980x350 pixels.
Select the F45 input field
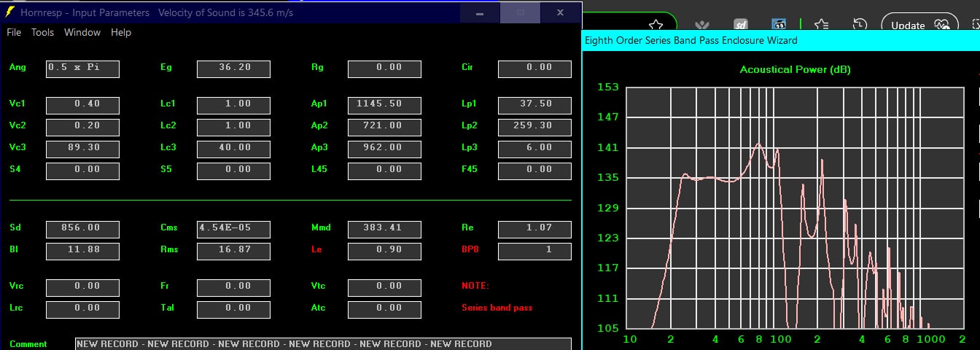click(x=534, y=171)
